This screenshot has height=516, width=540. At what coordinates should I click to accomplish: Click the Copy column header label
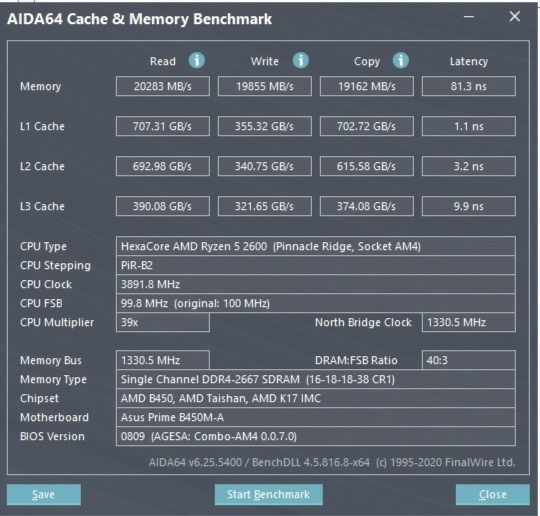[x=367, y=62]
